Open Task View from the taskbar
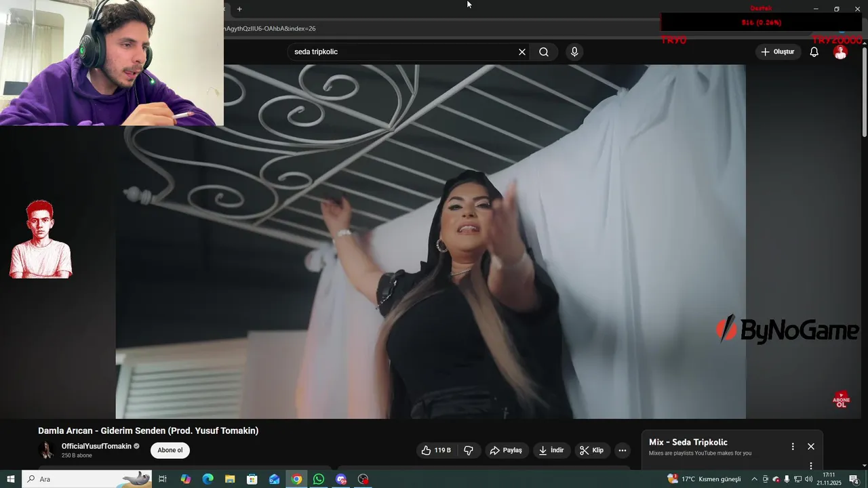The height and width of the screenshot is (488, 868). point(163,479)
